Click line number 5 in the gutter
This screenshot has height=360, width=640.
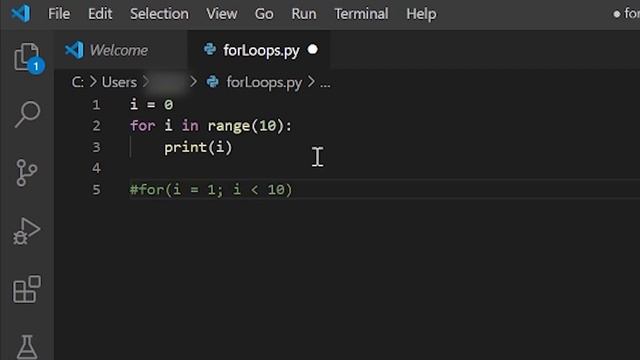pyautogui.click(x=96, y=189)
